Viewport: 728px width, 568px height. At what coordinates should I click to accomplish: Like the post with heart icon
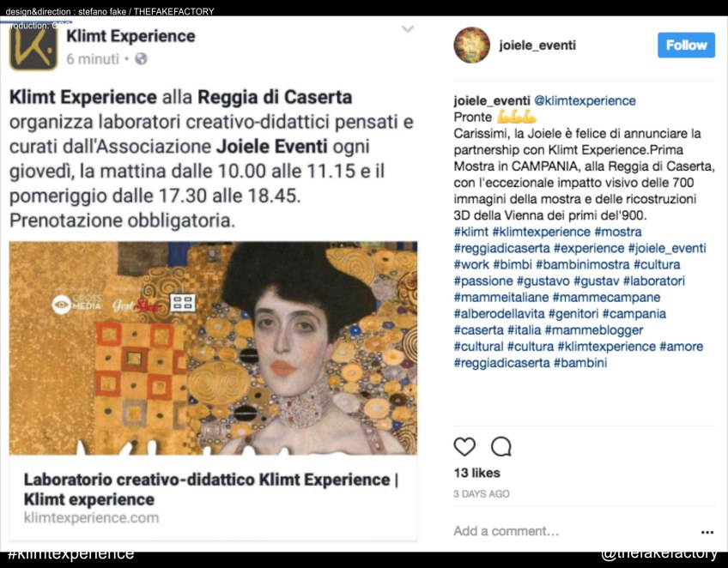point(464,446)
